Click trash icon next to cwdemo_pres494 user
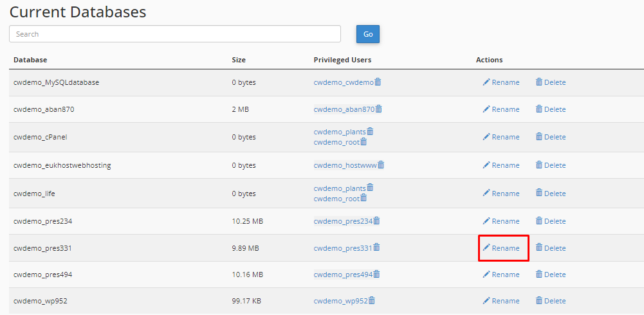The image size is (644, 315). [376, 274]
